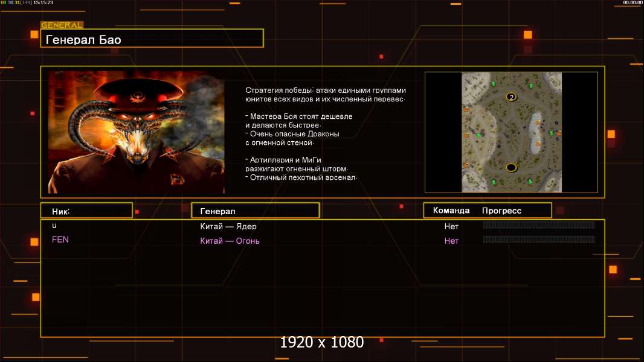Click the green dollar supply icon nearest the map's right edge
Viewport: 644px width, 362px height.
click(551, 133)
